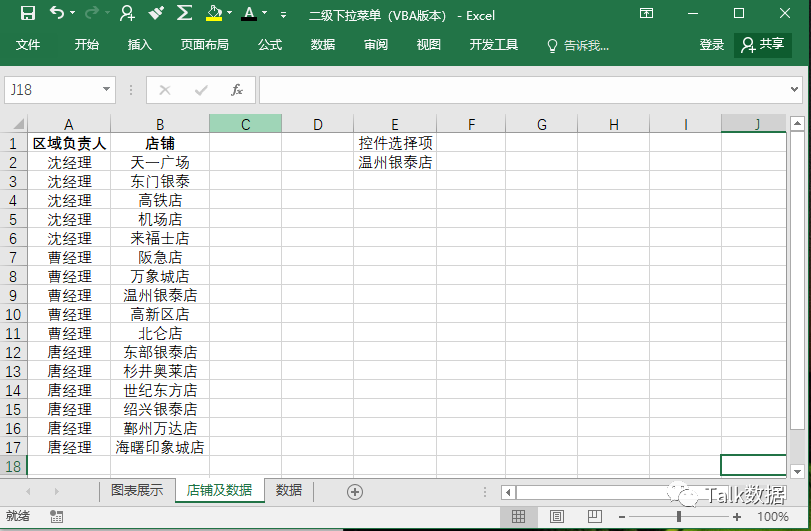
Task: Click the next sheet navigation arrow
Action: coord(56,491)
